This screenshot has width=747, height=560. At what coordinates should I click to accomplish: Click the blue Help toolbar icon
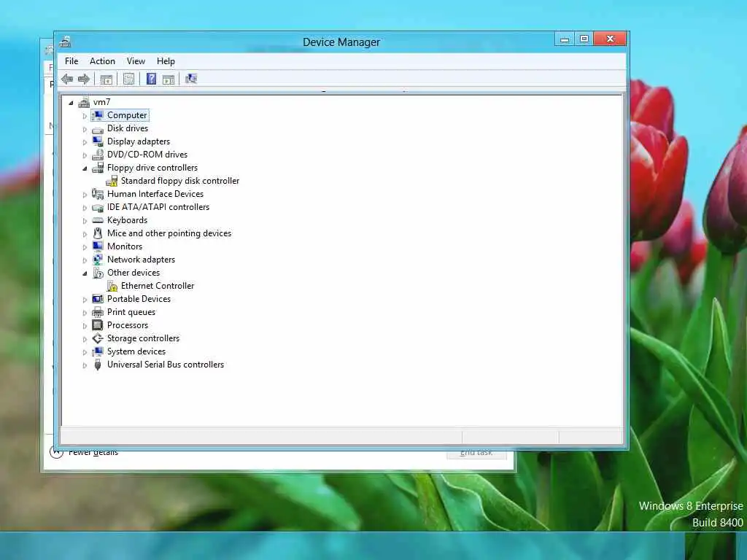pyautogui.click(x=151, y=79)
